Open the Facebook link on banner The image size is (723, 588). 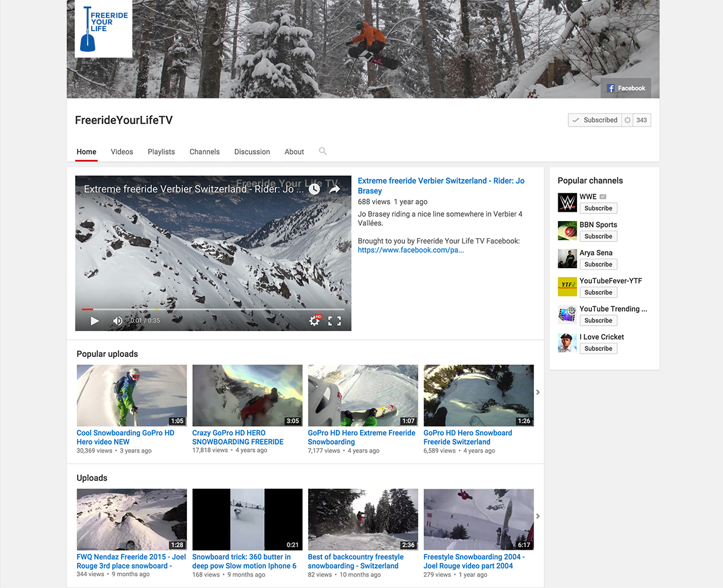(x=626, y=88)
